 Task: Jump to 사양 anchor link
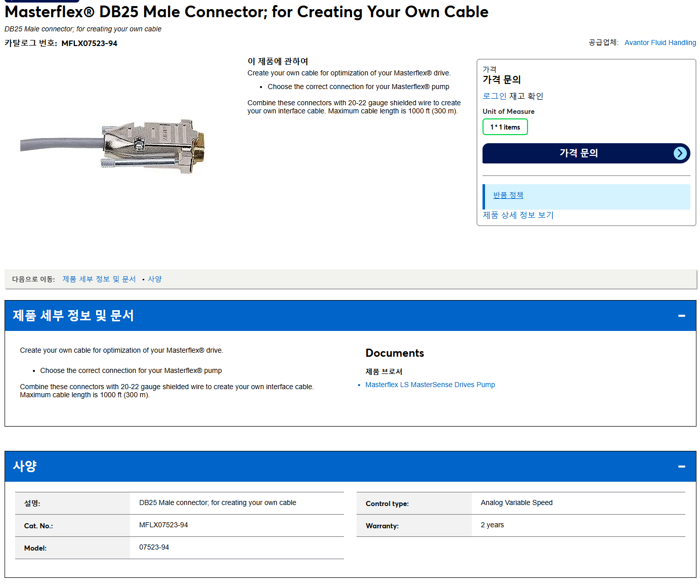155,279
